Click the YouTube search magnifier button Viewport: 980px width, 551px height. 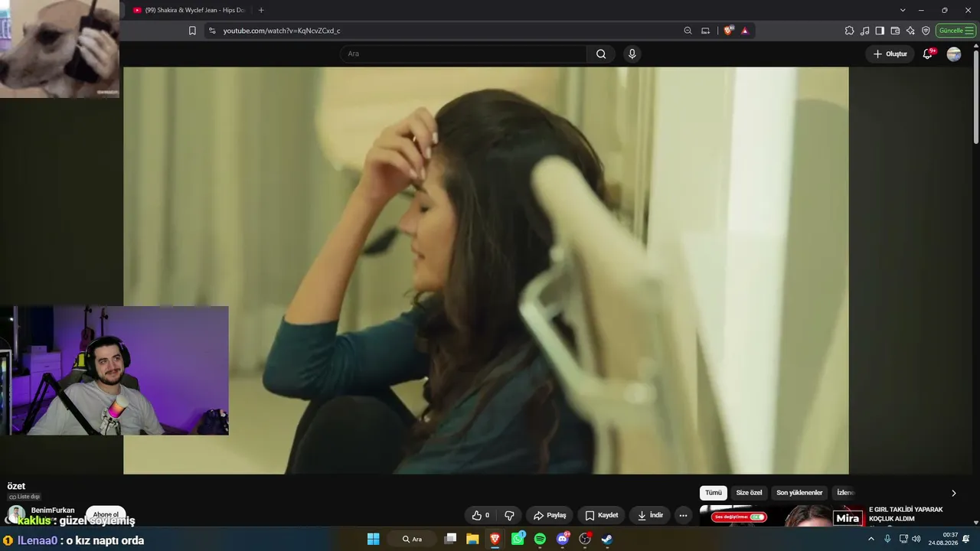point(601,54)
